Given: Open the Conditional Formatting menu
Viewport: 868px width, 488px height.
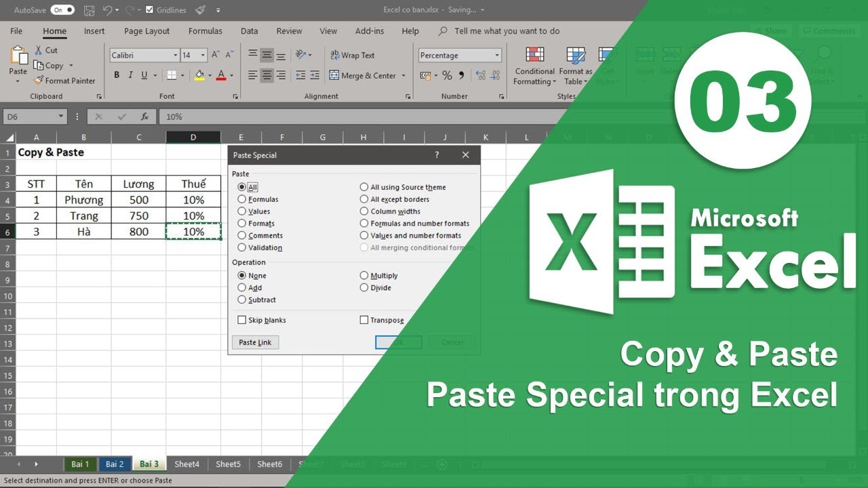Looking at the screenshot, I should click(x=534, y=66).
